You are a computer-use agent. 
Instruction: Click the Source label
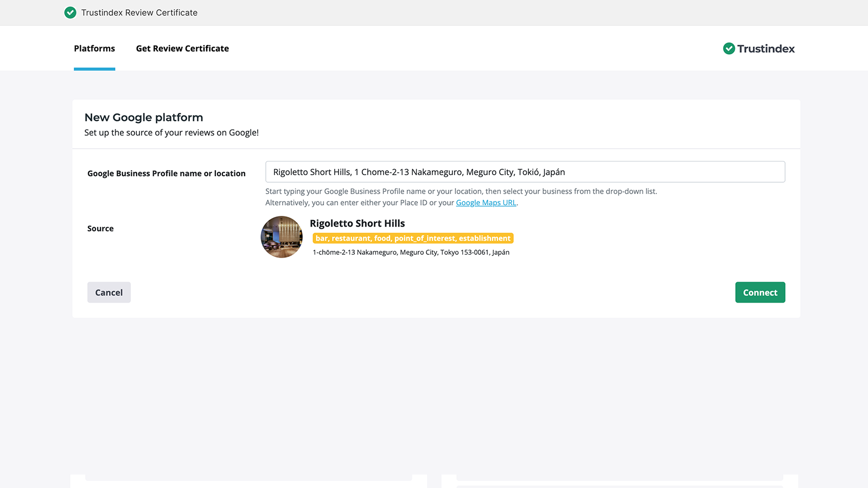pyautogui.click(x=100, y=228)
